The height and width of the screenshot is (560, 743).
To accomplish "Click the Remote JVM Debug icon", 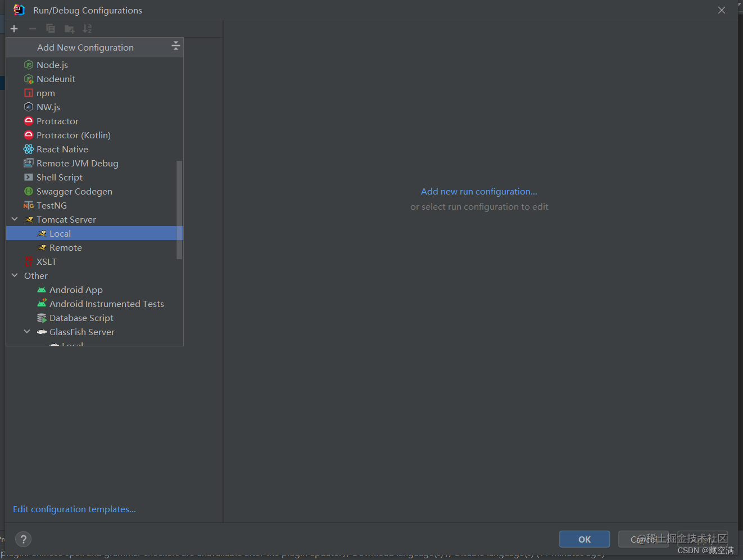I will click(29, 163).
